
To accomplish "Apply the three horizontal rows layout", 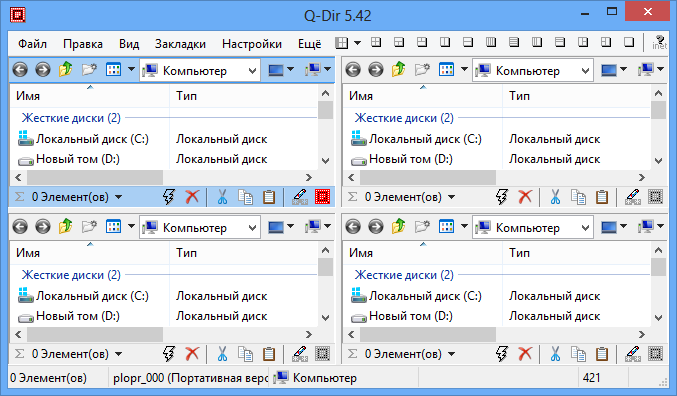I will 560,42.
